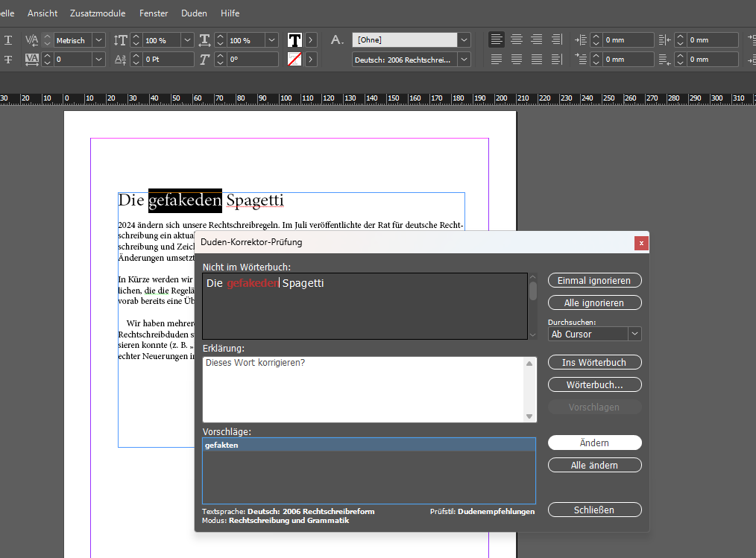Viewport: 756px width, 558px height.
Task: Click the Alle ändern button
Action: pyautogui.click(x=594, y=465)
